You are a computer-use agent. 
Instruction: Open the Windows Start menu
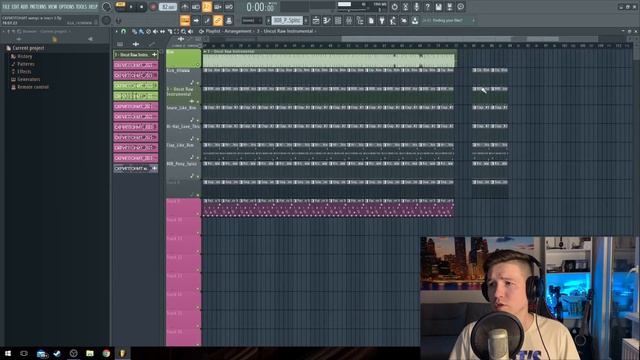[x=8, y=353]
